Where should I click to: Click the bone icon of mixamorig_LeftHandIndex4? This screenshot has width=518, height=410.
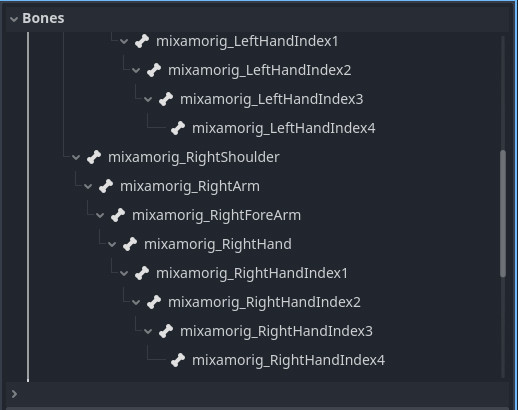pos(178,128)
